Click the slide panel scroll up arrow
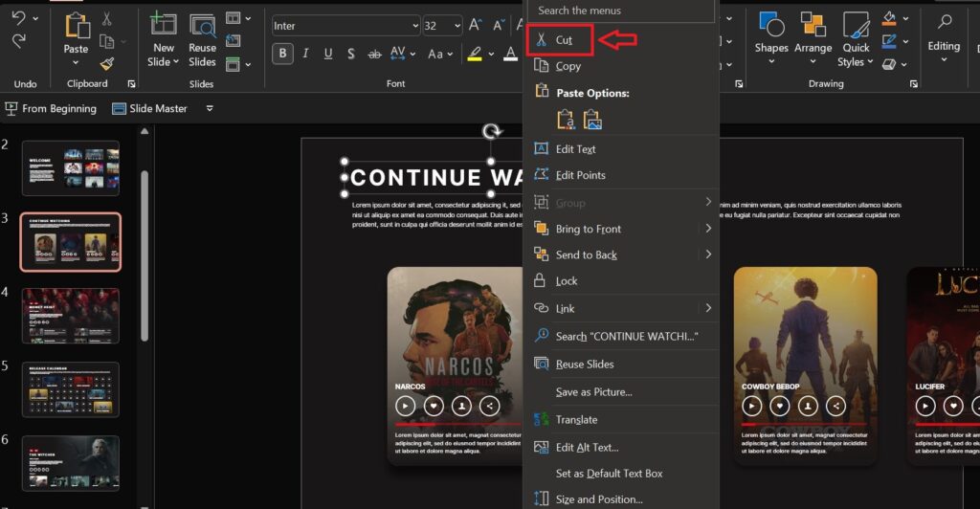Viewport: 980px width, 509px height. (x=145, y=131)
